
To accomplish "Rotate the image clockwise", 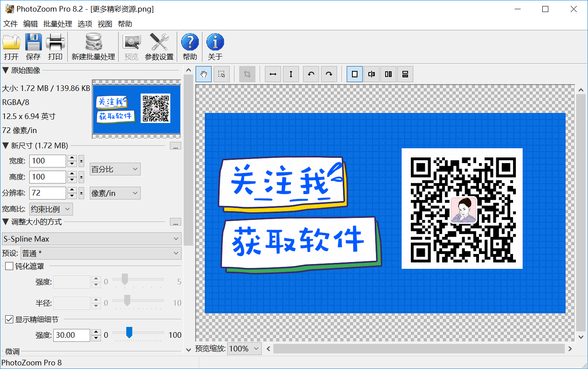I will pos(329,74).
